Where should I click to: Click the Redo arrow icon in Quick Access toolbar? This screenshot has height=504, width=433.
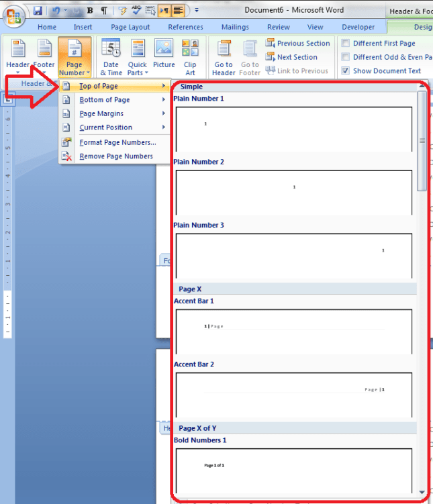(x=77, y=11)
